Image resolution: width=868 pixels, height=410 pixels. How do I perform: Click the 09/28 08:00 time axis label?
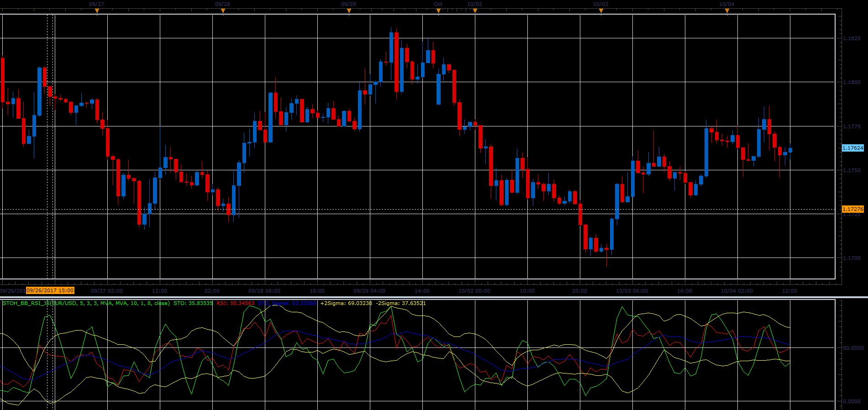pos(264,291)
